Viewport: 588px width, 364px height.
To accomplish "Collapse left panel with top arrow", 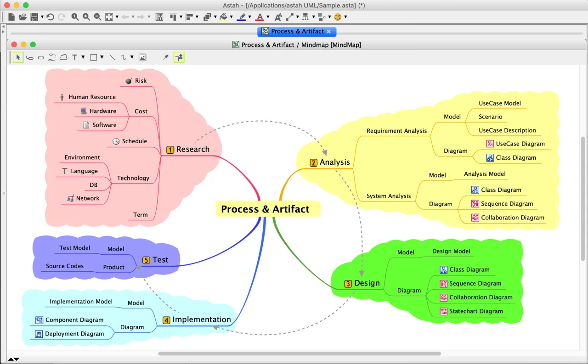I will 3,27.
